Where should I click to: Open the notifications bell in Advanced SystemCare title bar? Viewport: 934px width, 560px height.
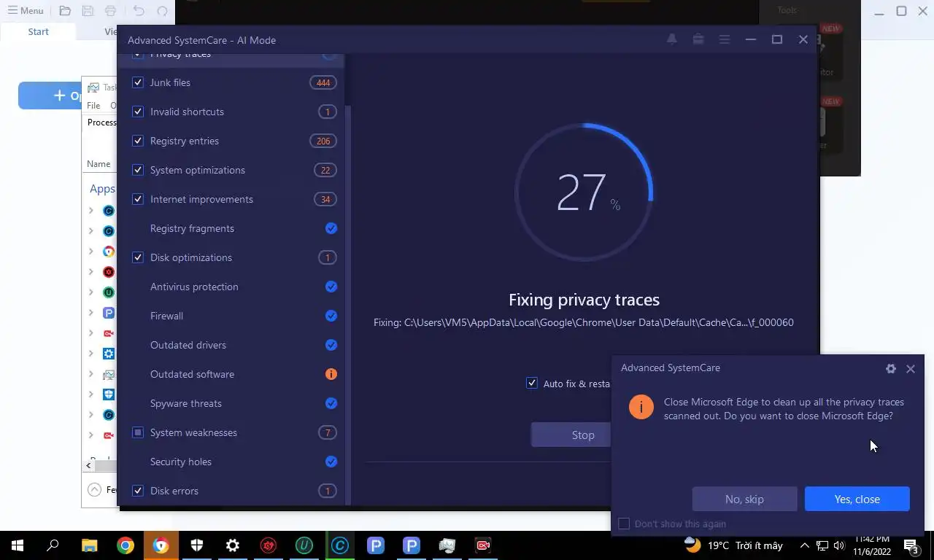[672, 39]
